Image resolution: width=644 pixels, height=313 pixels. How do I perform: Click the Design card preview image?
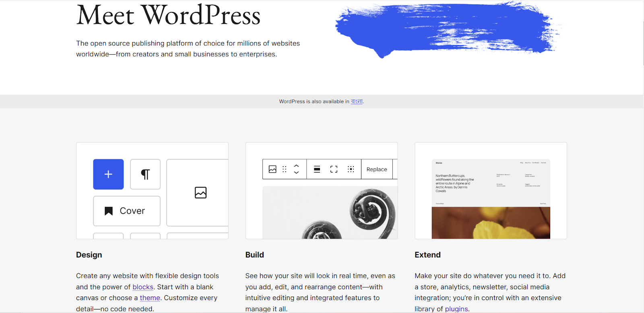pos(152,191)
